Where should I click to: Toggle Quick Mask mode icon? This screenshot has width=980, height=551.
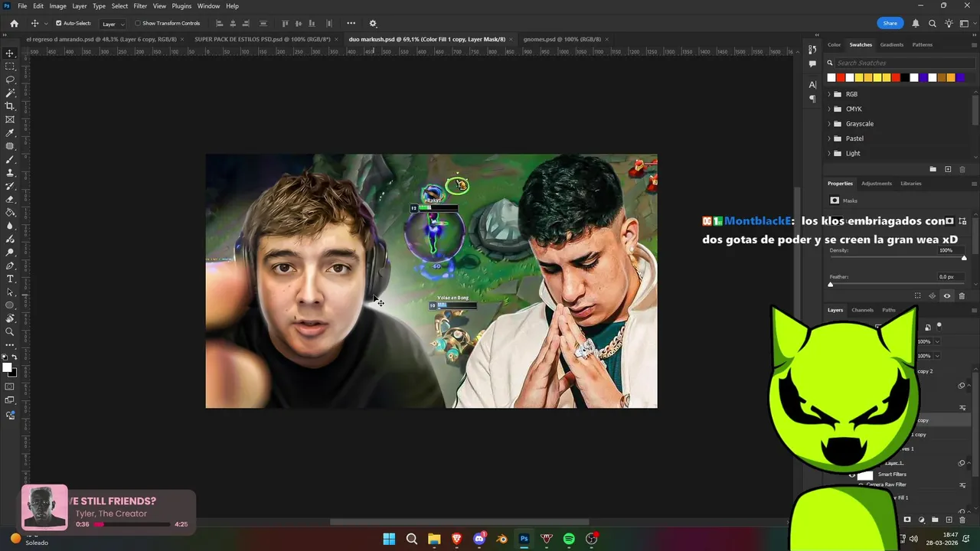(x=10, y=387)
